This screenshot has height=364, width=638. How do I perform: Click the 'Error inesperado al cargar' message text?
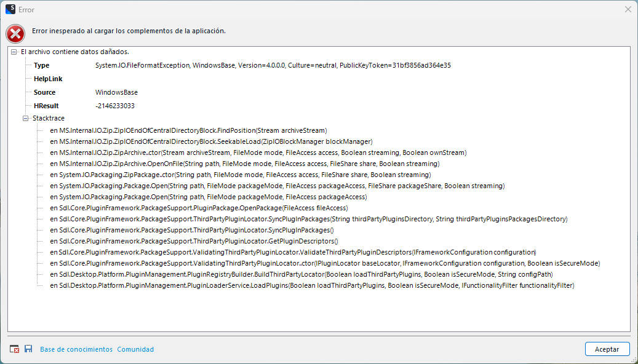[x=129, y=31]
